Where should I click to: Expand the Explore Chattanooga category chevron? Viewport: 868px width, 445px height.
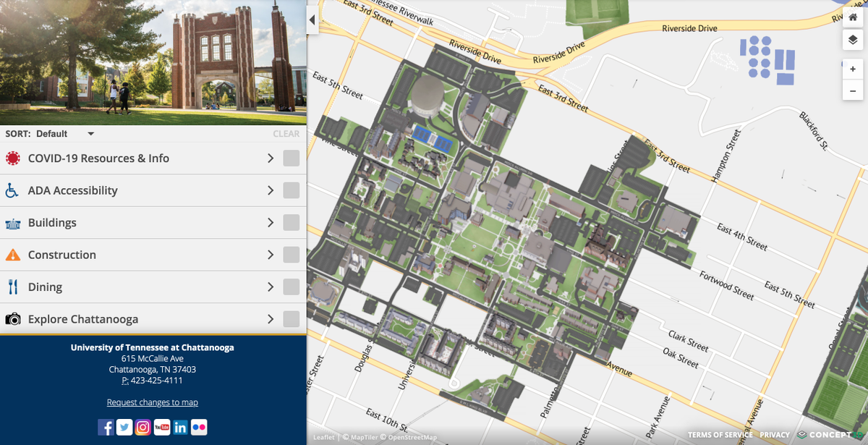pos(270,318)
